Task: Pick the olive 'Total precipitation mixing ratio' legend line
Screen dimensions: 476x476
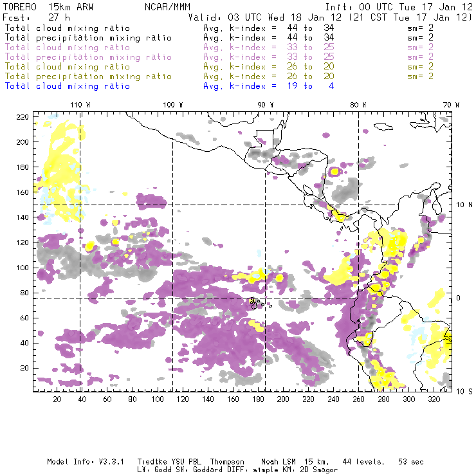Action: tap(88, 76)
